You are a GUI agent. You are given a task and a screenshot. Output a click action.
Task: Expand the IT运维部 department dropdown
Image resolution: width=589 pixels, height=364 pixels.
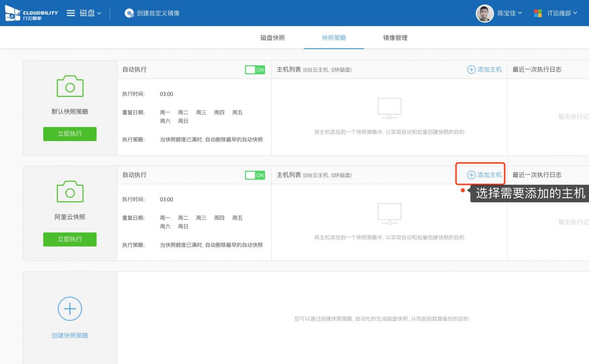coord(562,13)
